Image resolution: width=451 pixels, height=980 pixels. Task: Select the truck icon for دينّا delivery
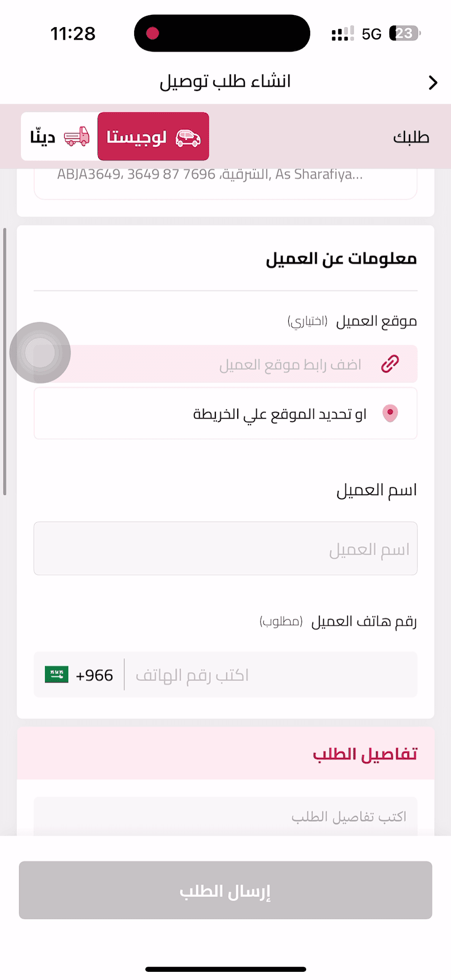point(76,137)
